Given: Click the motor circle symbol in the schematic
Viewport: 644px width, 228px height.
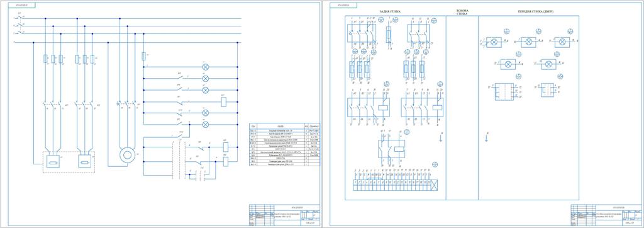Looking at the screenshot, I should click(x=128, y=155).
